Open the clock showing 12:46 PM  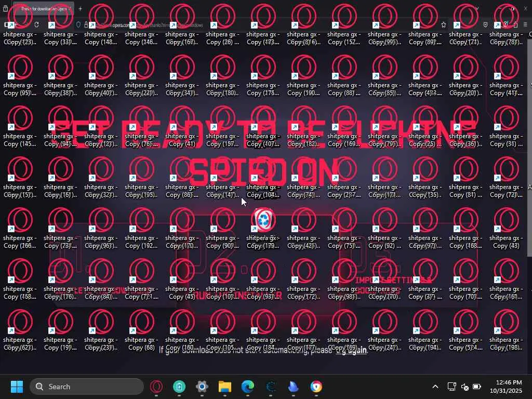[x=506, y=387]
